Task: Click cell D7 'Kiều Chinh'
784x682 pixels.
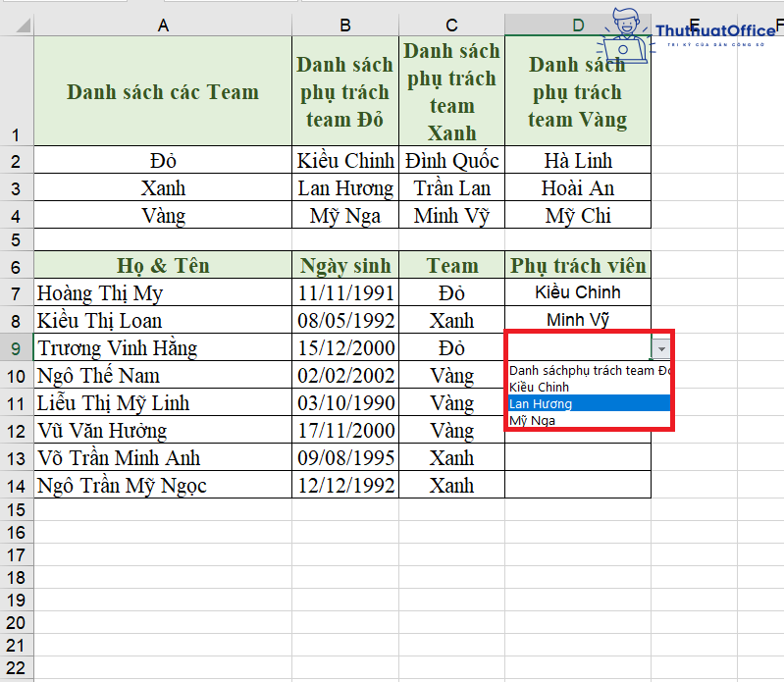Action: pyautogui.click(x=578, y=292)
